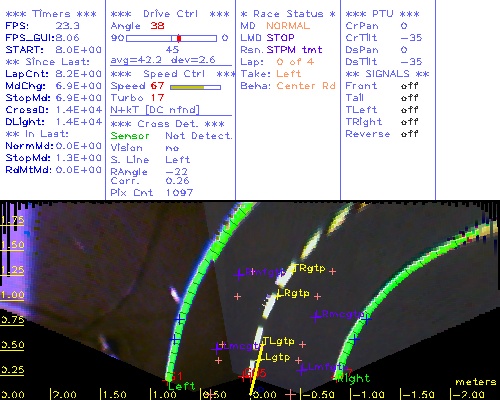Image resolution: width=500 pixels, height=400 pixels.
Task: Click the Front signal off status
Action: [x=410, y=86]
